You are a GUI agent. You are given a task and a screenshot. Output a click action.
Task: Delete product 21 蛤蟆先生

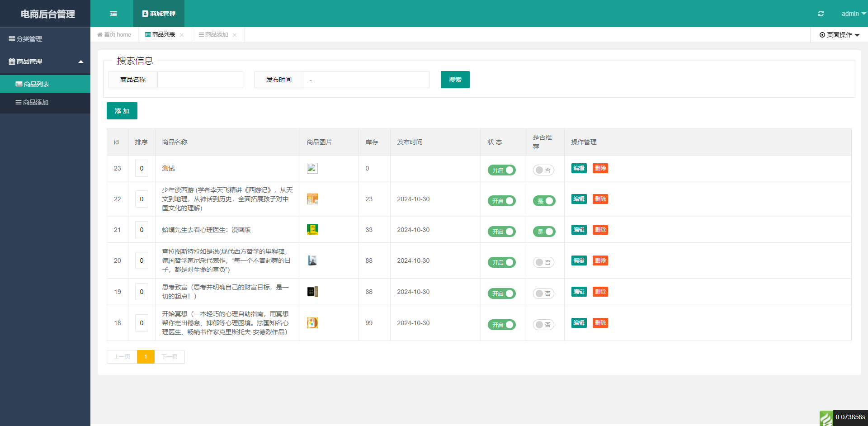tap(600, 230)
